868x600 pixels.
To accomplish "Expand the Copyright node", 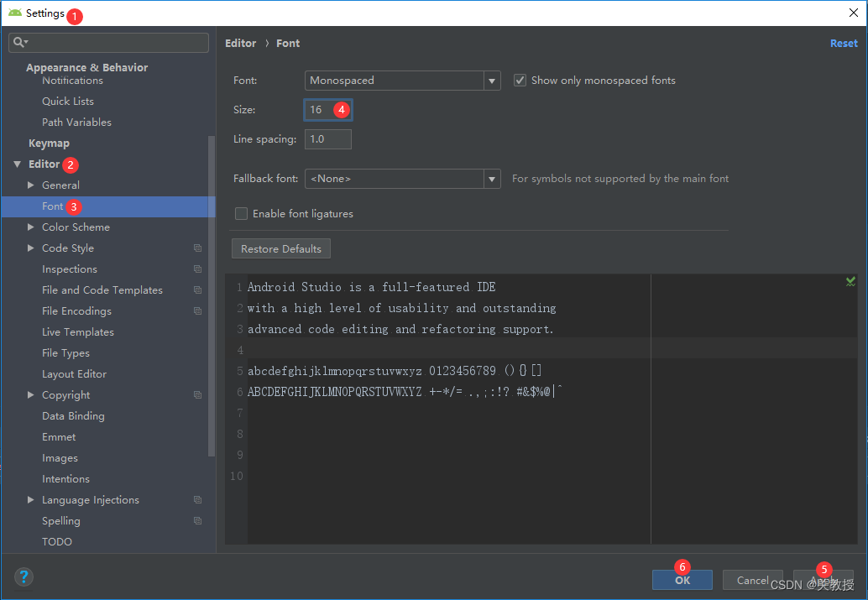I will pyautogui.click(x=31, y=394).
